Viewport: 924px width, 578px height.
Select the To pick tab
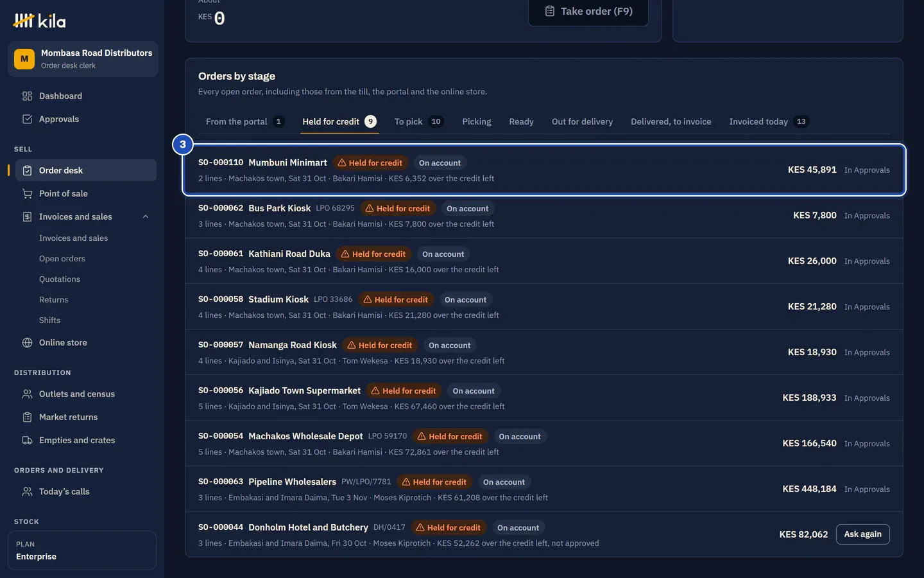418,122
